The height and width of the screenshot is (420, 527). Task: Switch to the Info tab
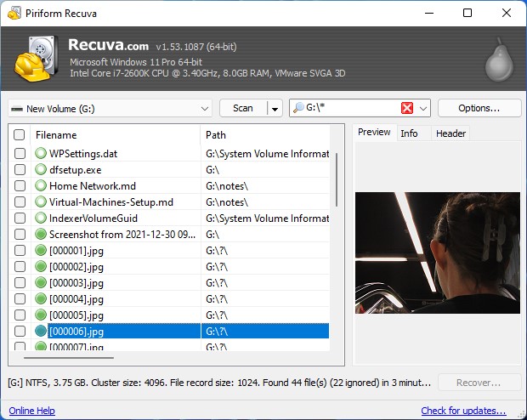[x=409, y=133]
